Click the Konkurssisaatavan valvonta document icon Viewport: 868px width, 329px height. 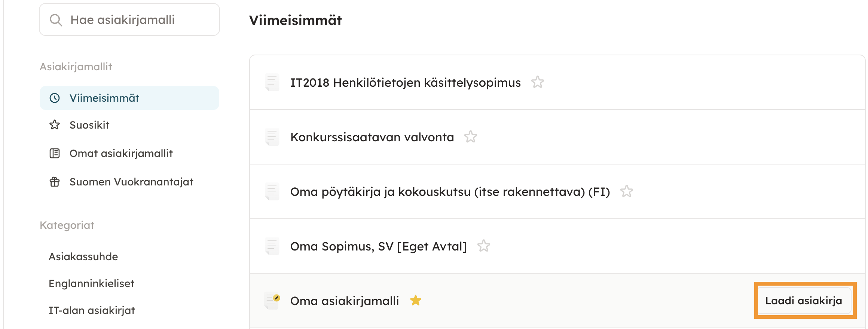[x=272, y=137]
